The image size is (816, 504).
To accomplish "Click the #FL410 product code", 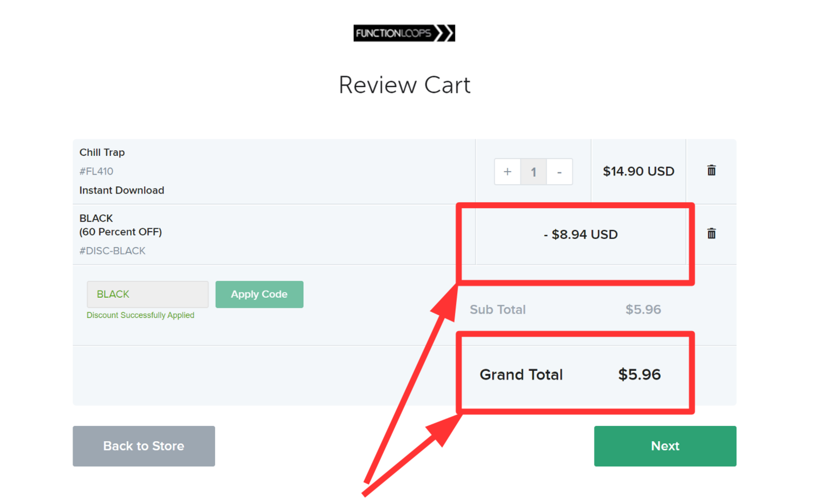I will point(96,171).
